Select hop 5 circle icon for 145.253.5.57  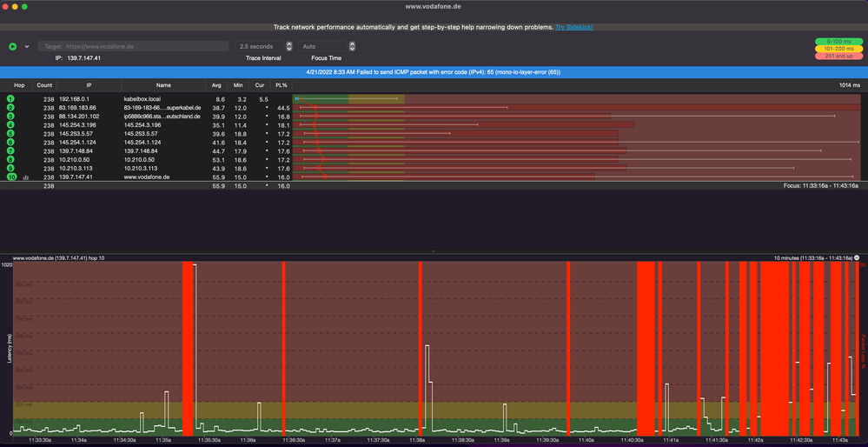[x=11, y=133]
